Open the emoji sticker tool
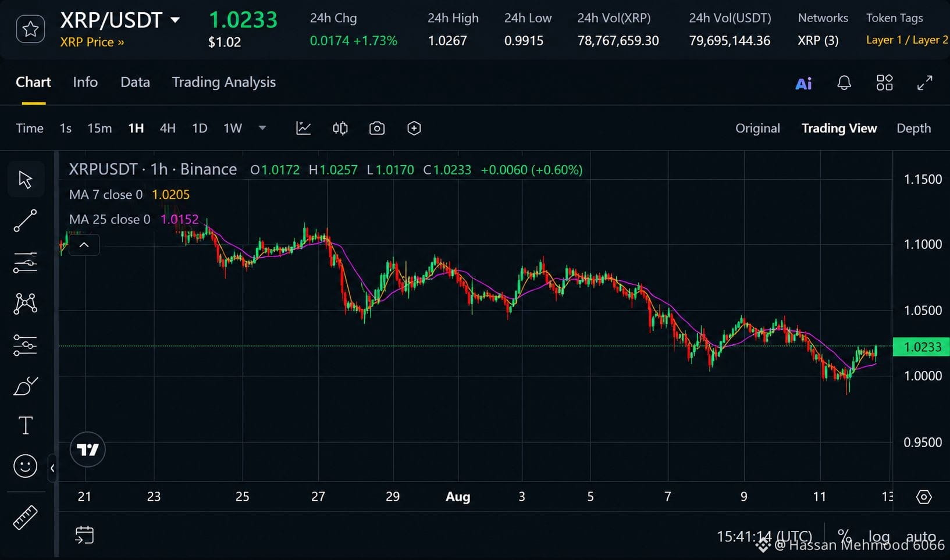 26,466
